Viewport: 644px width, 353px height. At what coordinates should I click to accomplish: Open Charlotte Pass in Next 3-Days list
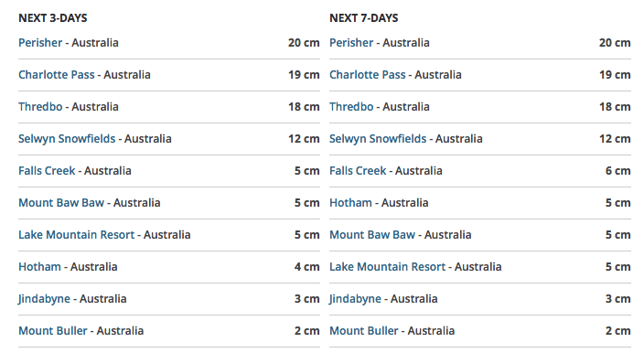coord(57,75)
